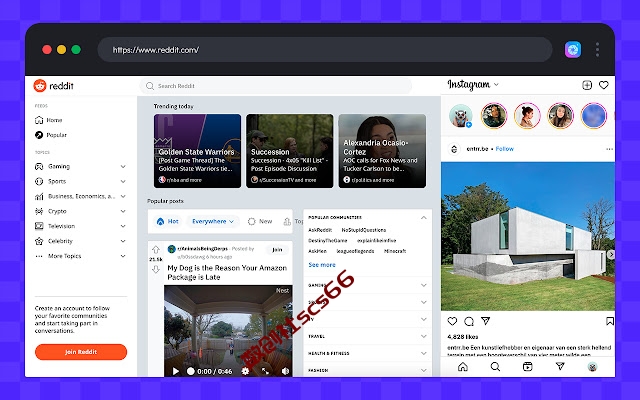The width and height of the screenshot is (640, 400).
Task: Mute the Reddit video volume
Action: 285,371
